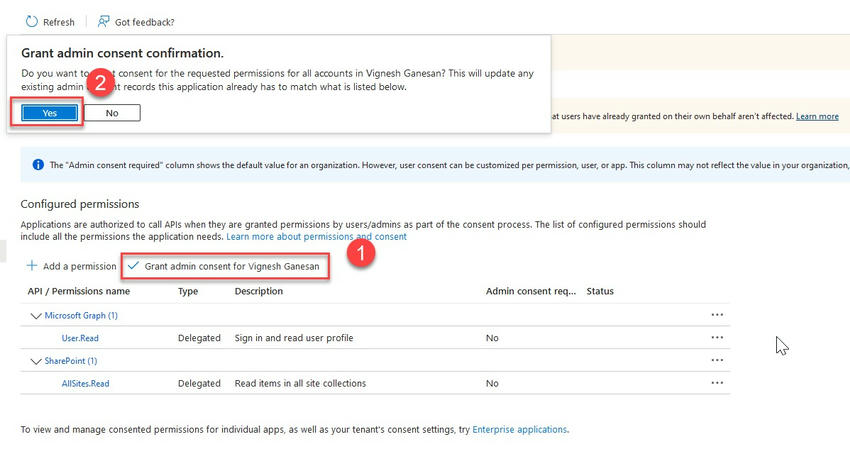Open the User.Read permission link
This screenshot has width=850, height=466.
[81, 338]
